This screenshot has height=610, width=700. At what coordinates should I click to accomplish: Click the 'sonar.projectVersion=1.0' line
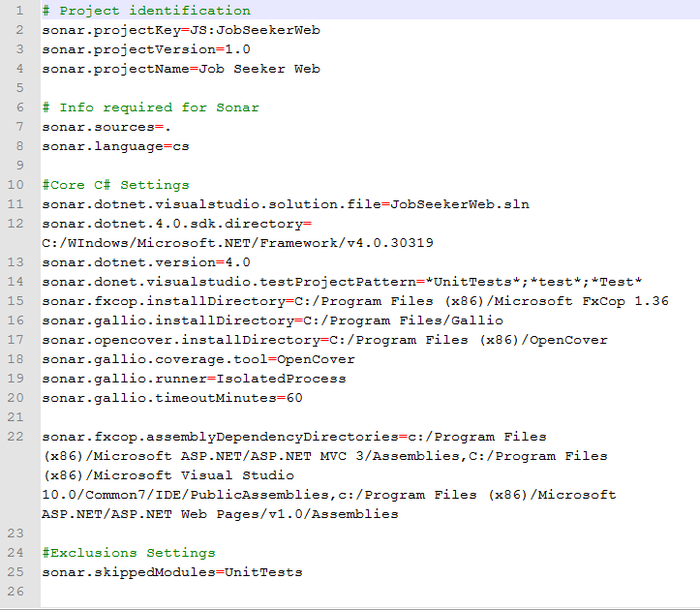pos(146,49)
